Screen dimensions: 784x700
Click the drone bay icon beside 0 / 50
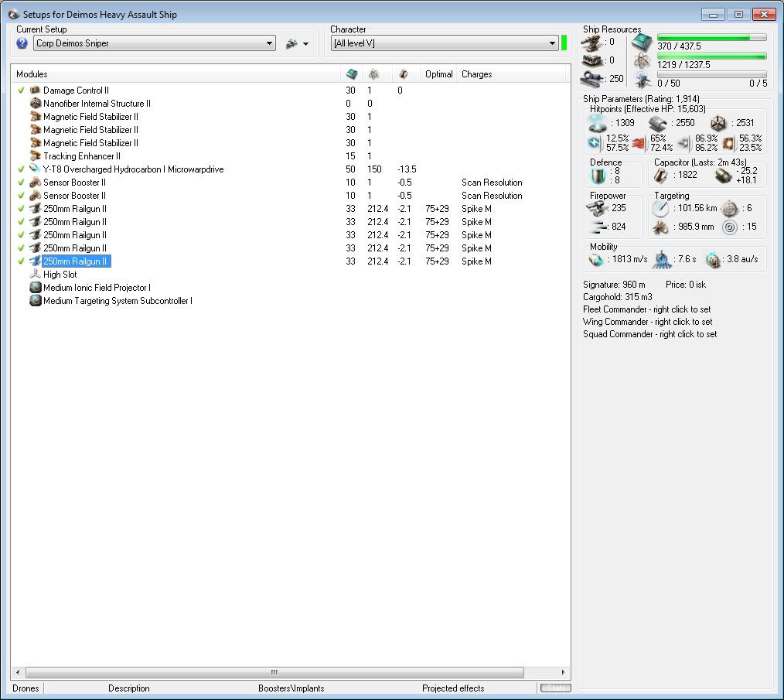[x=642, y=79]
